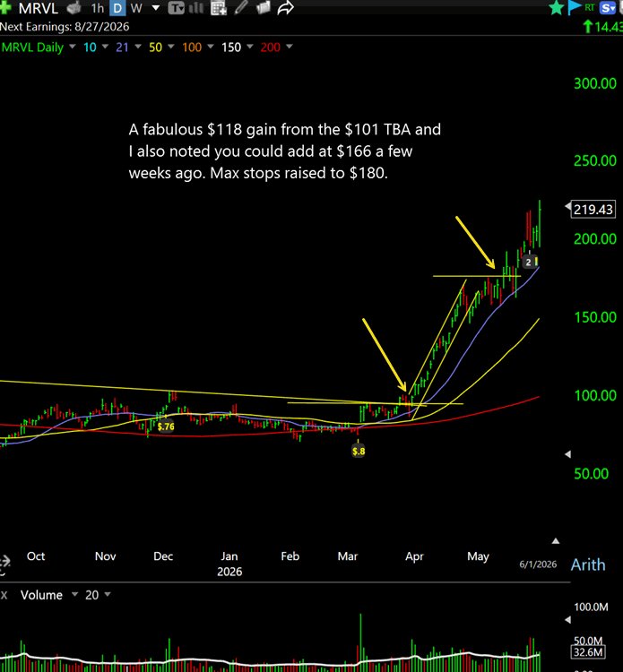
Task: Open the dropdown arrow beside 100
Action: click(x=210, y=46)
